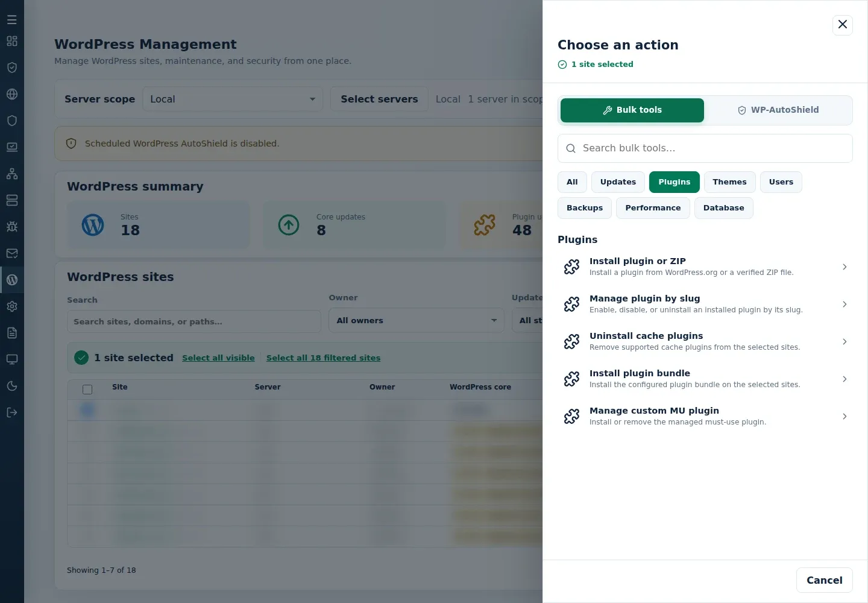Click the Select servers button
The height and width of the screenshot is (603, 868).
pos(379,99)
